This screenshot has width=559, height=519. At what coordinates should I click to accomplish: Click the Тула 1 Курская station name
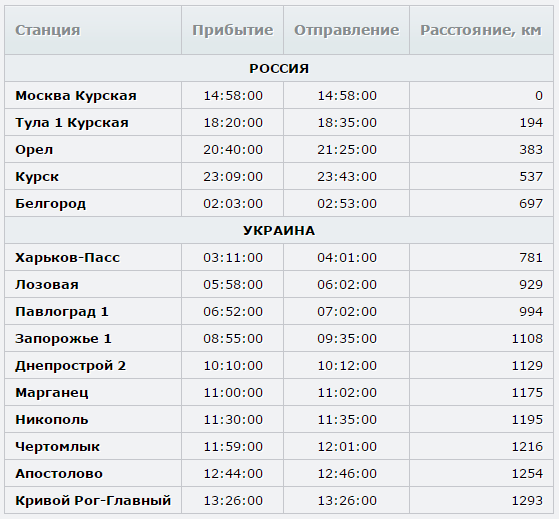[72, 123]
